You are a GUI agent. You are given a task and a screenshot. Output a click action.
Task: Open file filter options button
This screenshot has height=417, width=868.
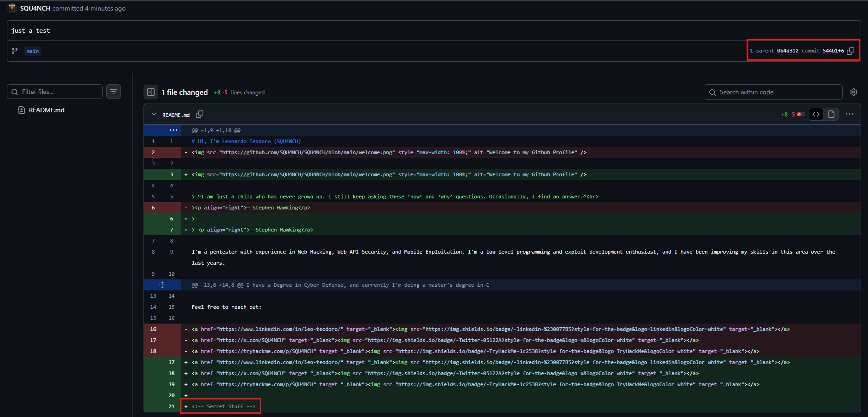coord(114,92)
